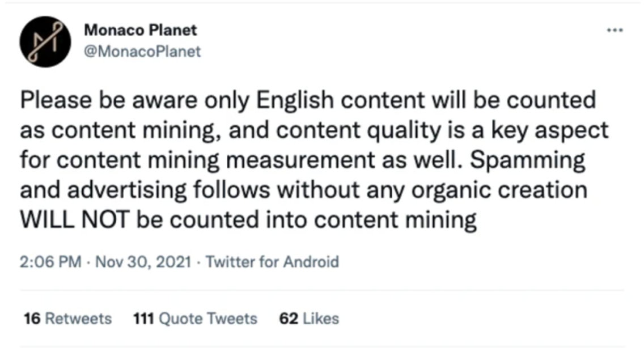
Task: View the Likes list label
Action: (x=321, y=319)
